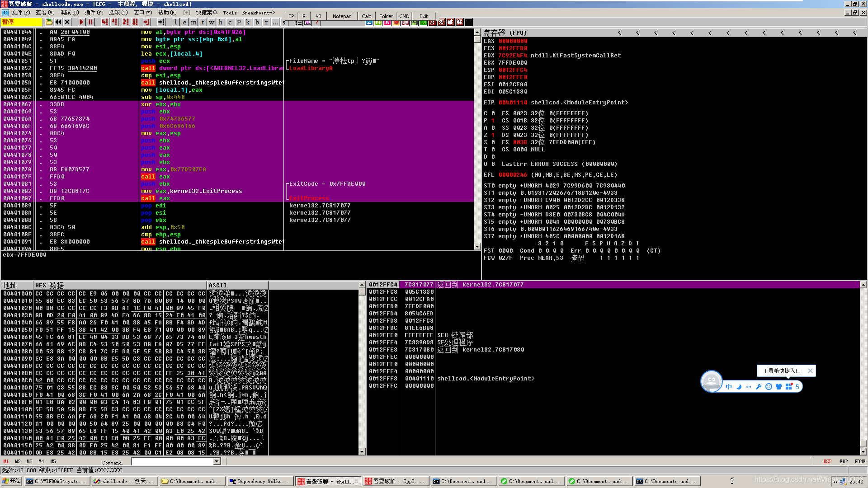Open the 快捷菜单 menu
This screenshot has width=868, height=488.
point(207,13)
